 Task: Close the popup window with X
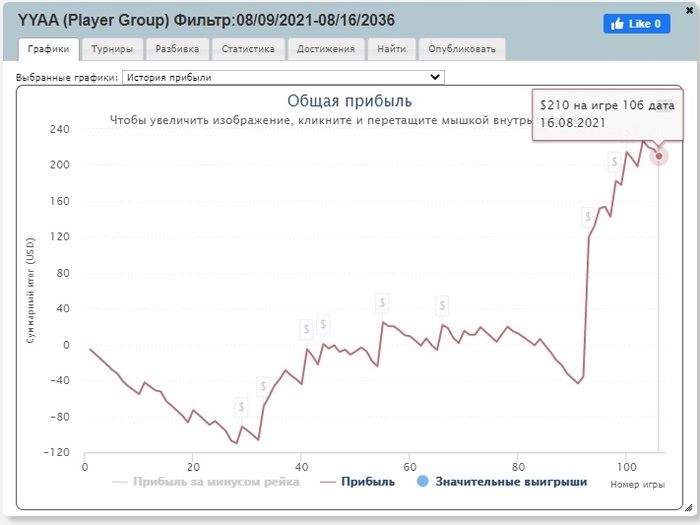(x=689, y=10)
